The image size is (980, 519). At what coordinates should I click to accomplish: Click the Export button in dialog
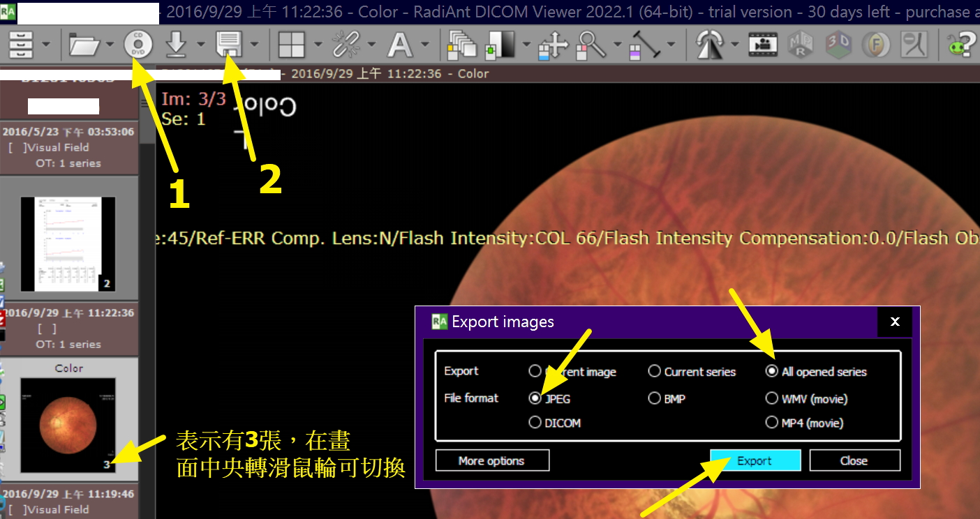coord(755,460)
